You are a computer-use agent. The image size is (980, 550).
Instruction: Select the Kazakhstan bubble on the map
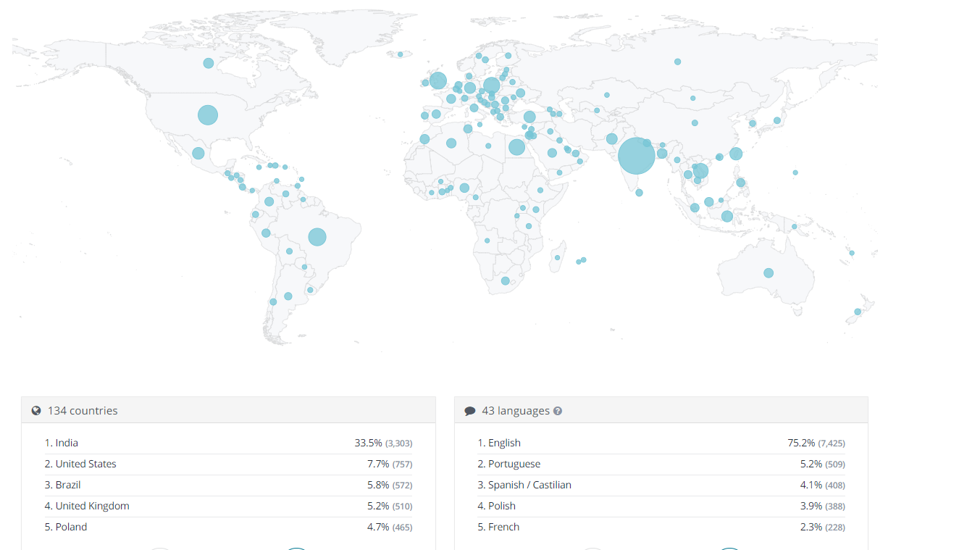(x=607, y=95)
